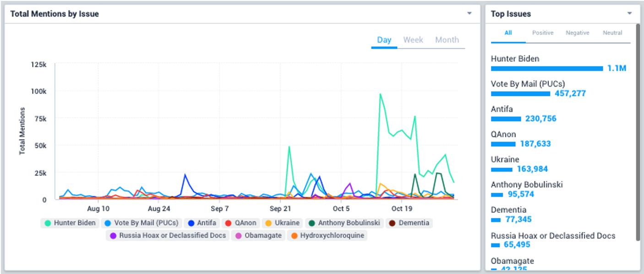Toggle the Antifa legend series

pos(202,223)
